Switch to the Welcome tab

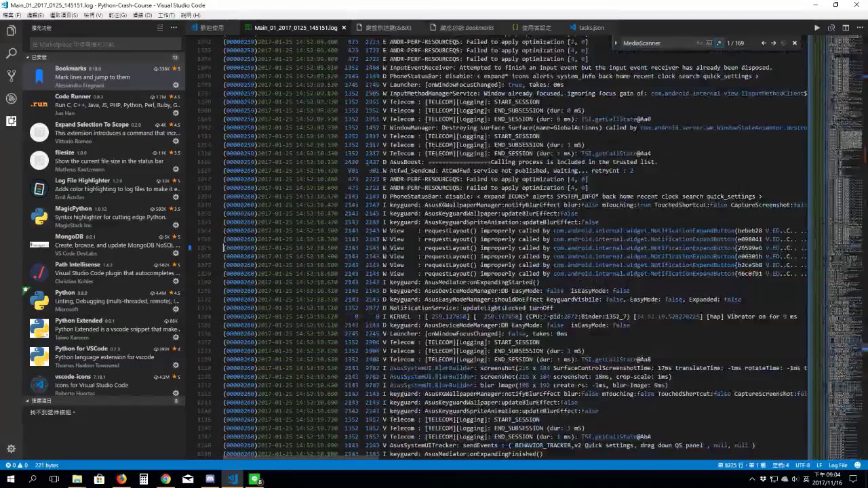pos(212,28)
